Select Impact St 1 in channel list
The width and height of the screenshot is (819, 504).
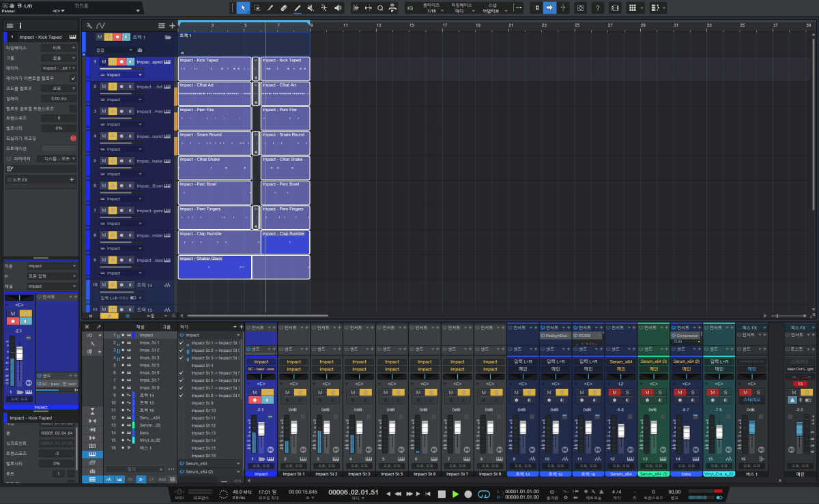[x=149, y=342]
